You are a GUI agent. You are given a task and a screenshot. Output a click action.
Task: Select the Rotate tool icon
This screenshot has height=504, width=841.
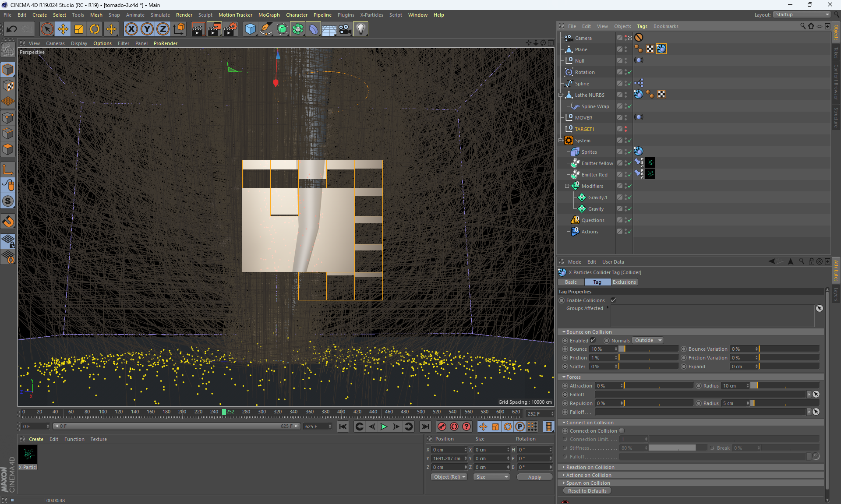click(x=95, y=29)
